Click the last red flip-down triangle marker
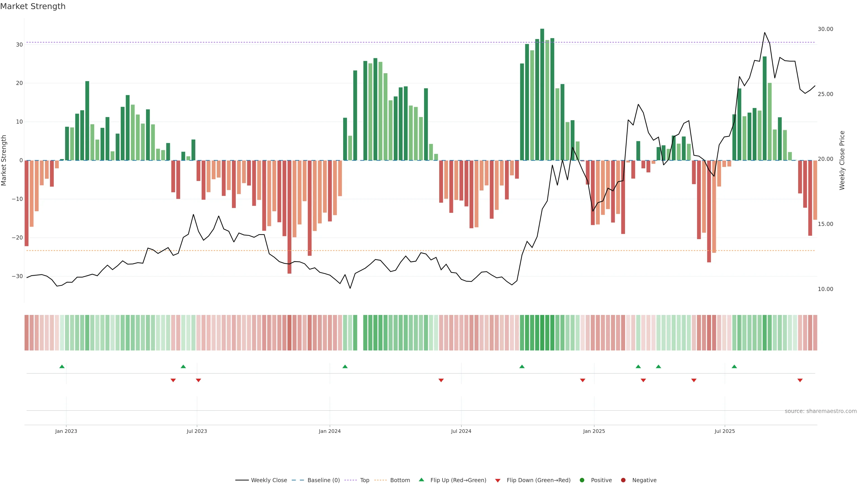The image size is (868, 488). coord(800,380)
